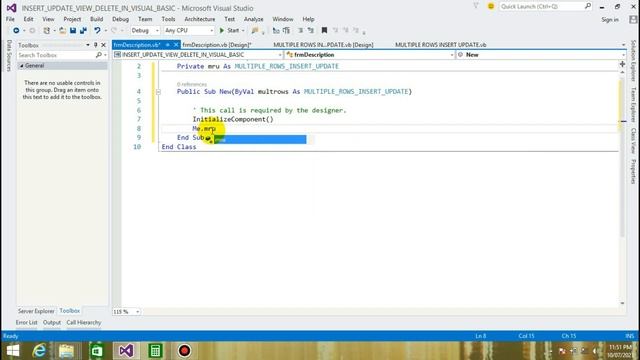Start debugging with the green Start button
Viewport: 640px width, 360px height.
[229, 31]
